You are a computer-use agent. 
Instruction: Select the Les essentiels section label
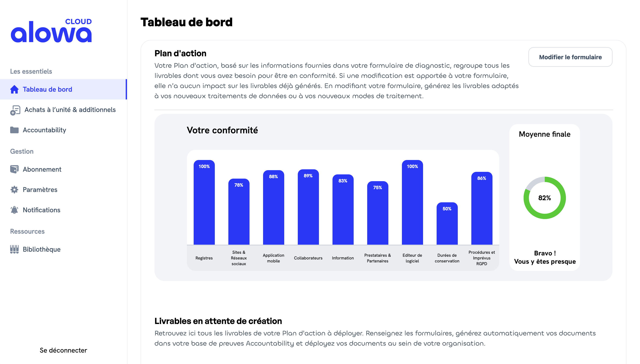coord(31,71)
